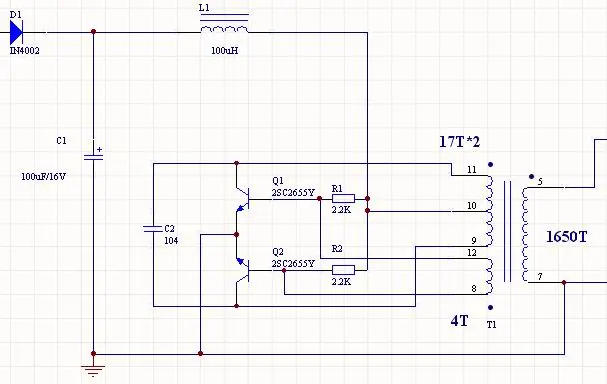This screenshot has width=607, height=384.
Task: Click the 4T winding label
Action: [x=460, y=321]
